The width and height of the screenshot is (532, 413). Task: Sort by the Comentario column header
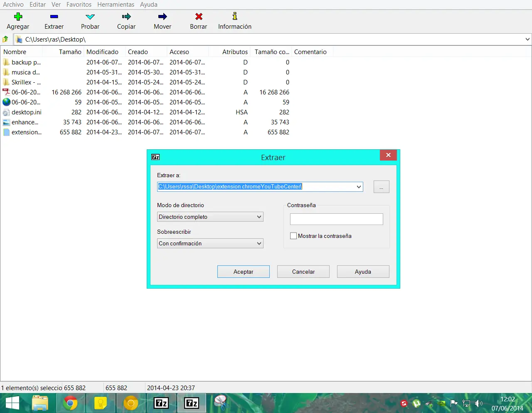tap(313, 52)
